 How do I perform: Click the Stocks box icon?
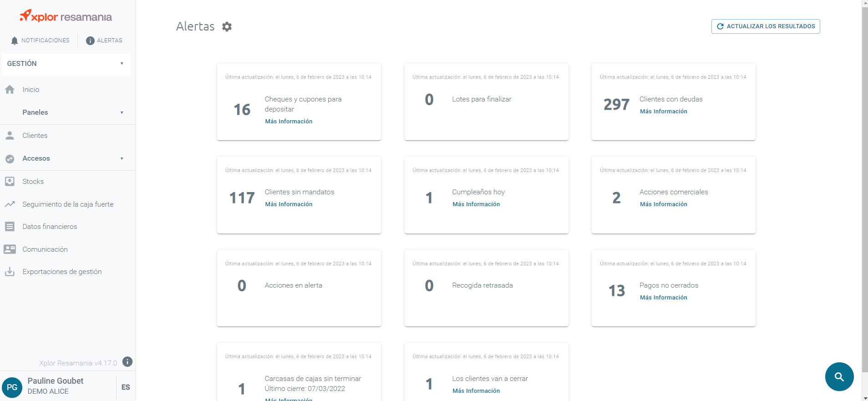point(10,181)
